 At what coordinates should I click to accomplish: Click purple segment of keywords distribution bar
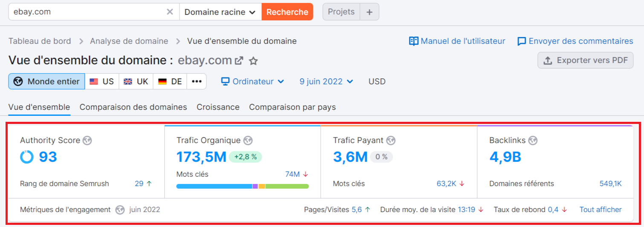[255, 186]
